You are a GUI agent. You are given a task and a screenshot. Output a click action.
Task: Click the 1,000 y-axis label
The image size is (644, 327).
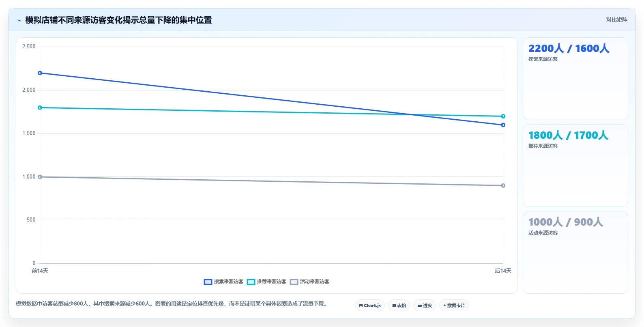click(29, 177)
